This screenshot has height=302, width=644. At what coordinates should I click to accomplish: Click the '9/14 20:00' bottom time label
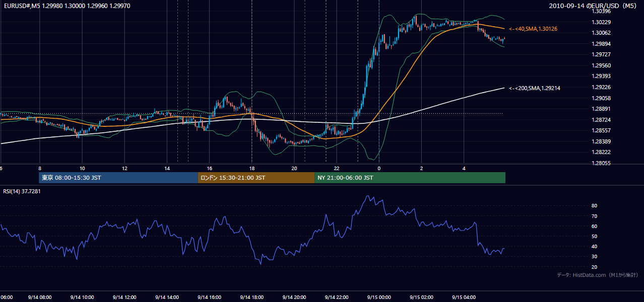click(x=294, y=297)
